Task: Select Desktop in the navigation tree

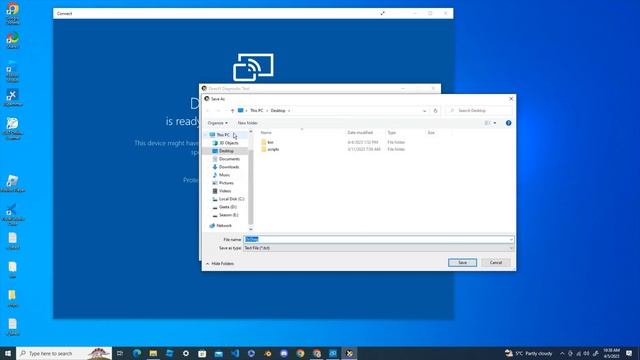Action: [x=226, y=151]
